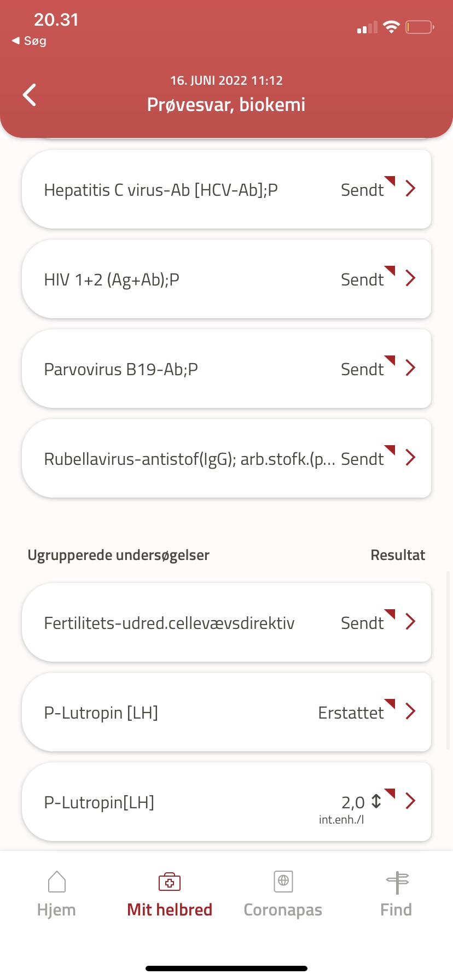
Task: Open the Hjem house icon
Action: pyautogui.click(x=56, y=882)
